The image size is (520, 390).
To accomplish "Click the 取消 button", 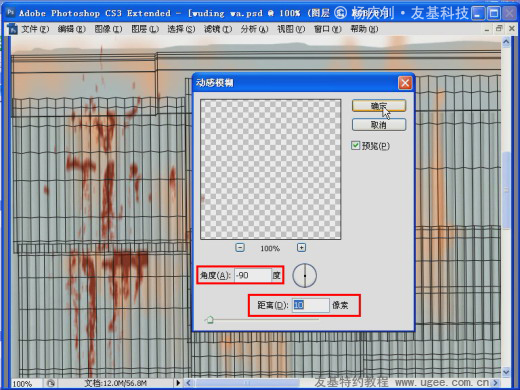I will [379, 125].
